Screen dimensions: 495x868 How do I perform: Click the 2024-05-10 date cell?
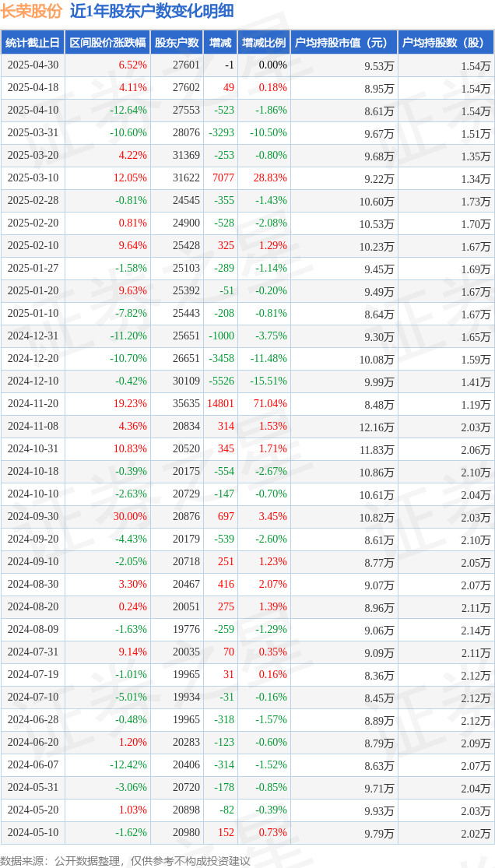tap(33, 832)
